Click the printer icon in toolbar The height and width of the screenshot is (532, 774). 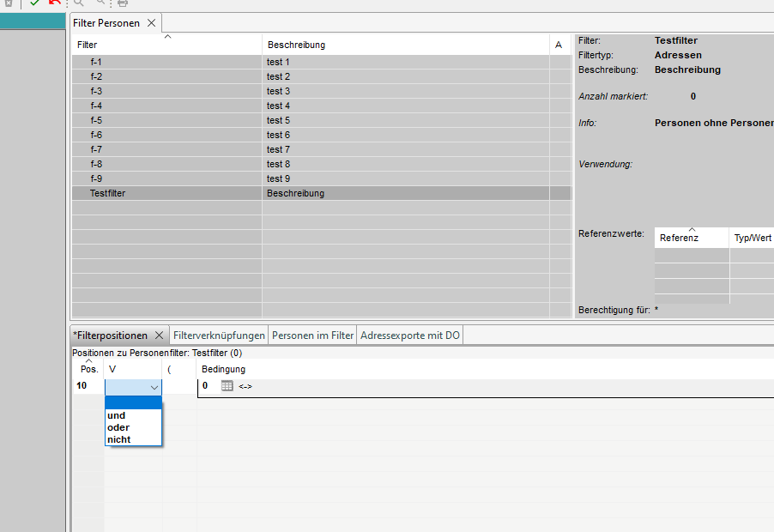coord(123,3)
